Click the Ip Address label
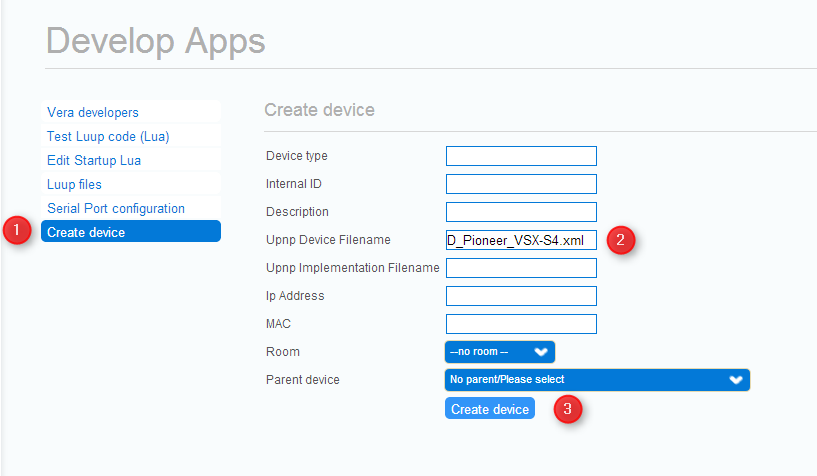The width and height of the screenshot is (817, 476). click(x=295, y=296)
